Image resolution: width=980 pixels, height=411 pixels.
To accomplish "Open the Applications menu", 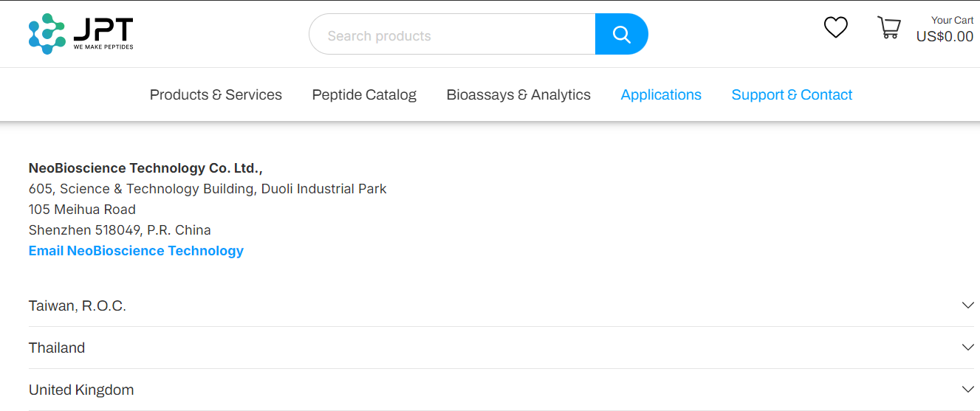I will pos(661,94).
